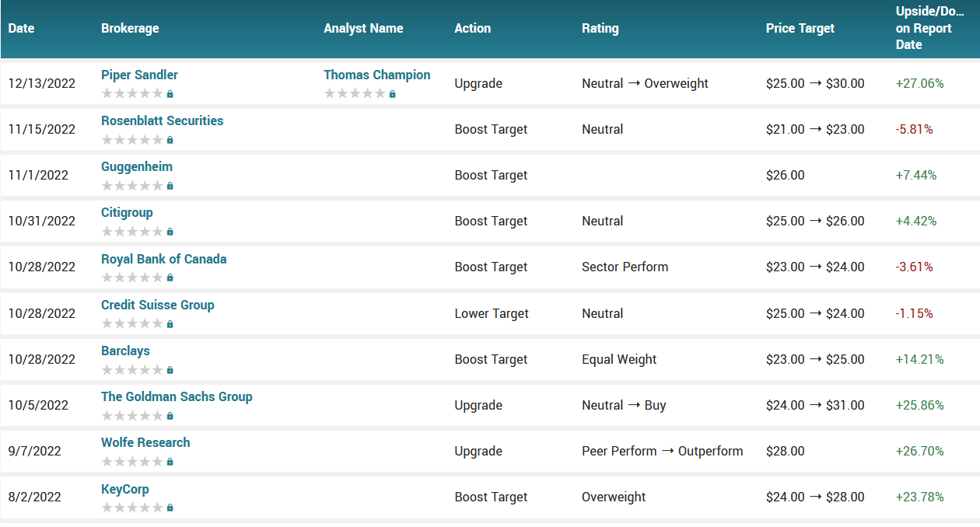
Task: Click the +23.78% upside value
Action: click(920, 497)
